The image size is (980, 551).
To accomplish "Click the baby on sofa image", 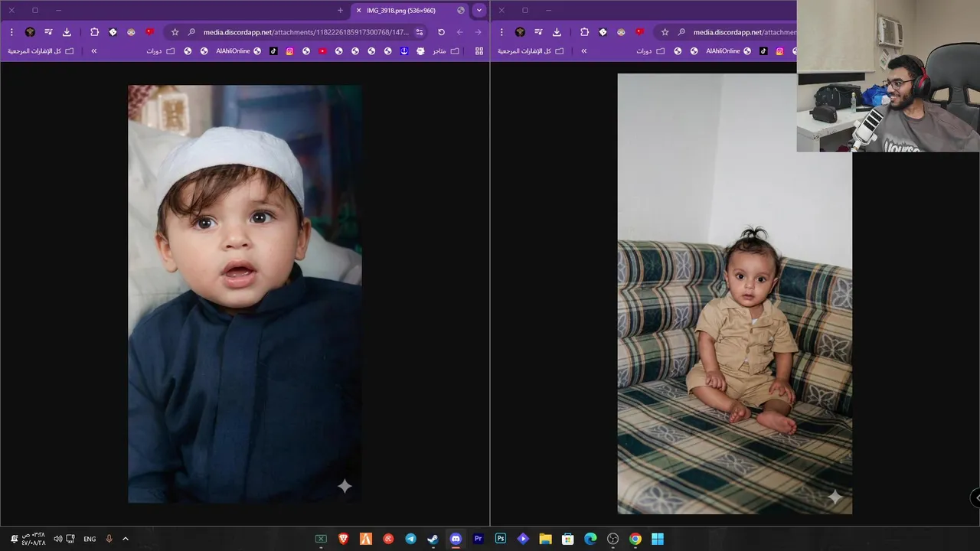I will click(735, 294).
